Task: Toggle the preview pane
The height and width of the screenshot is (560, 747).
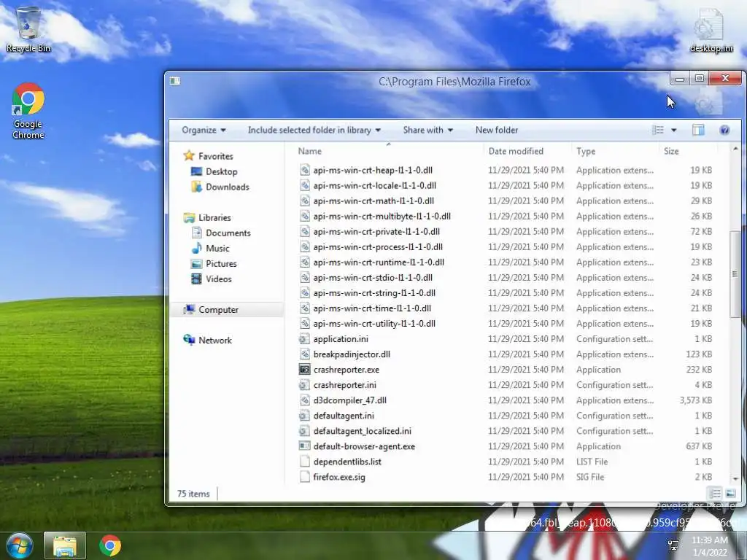Action: tap(698, 130)
